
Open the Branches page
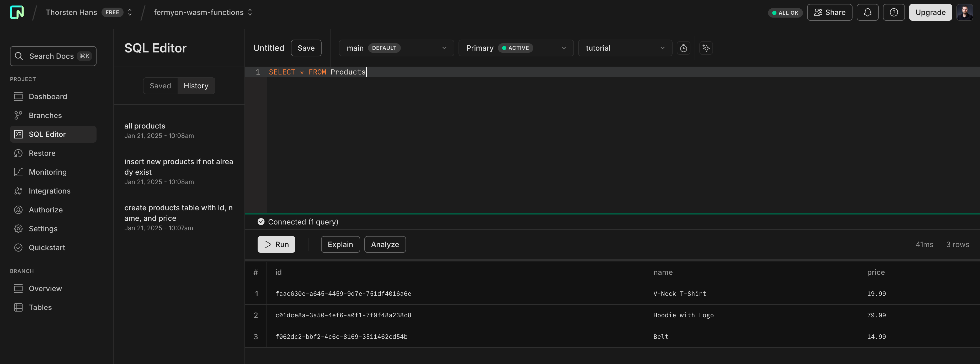[x=45, y=115]
